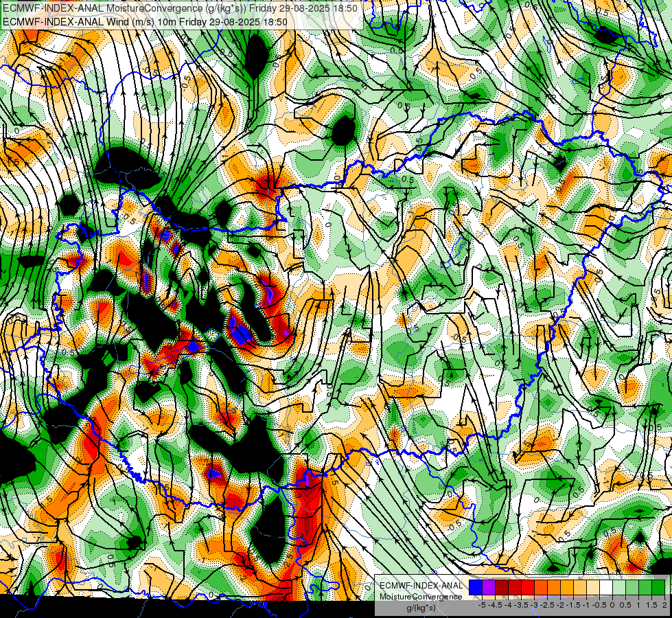Click the legend label ECMWF-INDEX-ANAL
The width and height of the screenshot is (672, 618).
[x=421, y=586]
